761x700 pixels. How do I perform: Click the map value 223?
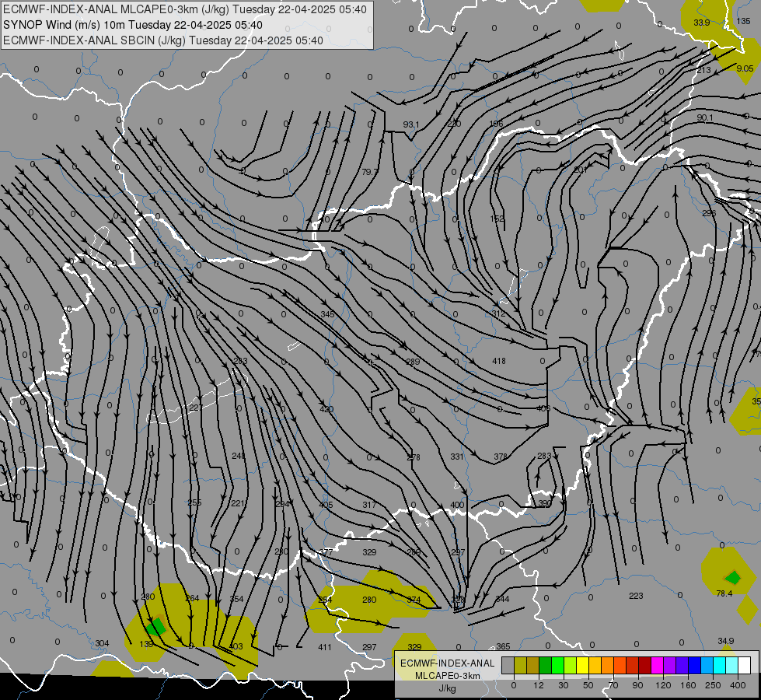click(x=636, y=596)
